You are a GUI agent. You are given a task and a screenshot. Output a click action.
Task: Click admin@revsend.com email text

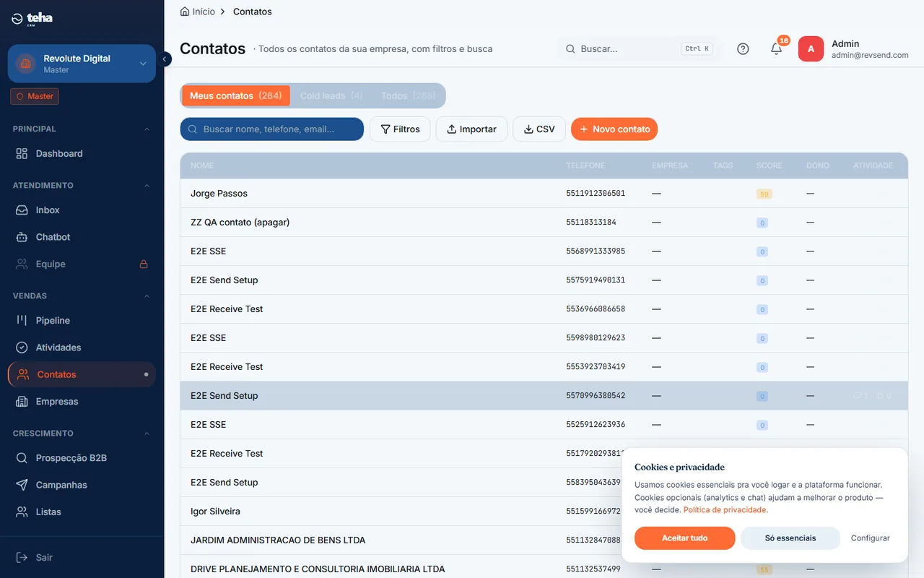click(870, 55)
